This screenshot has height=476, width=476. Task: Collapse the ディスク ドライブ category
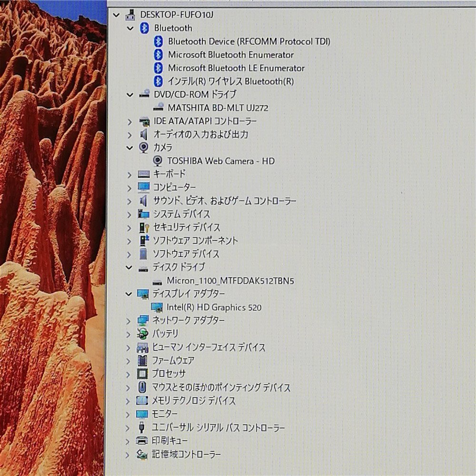point(129,268)
